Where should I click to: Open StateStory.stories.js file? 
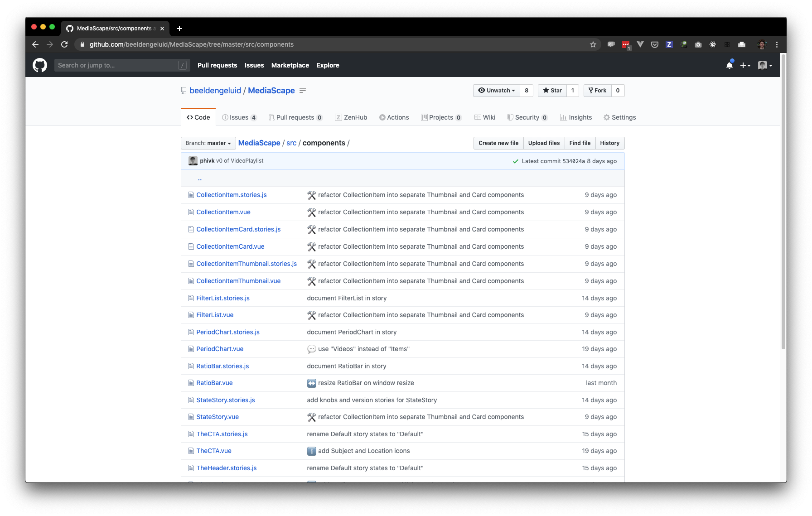click(226, 400)
